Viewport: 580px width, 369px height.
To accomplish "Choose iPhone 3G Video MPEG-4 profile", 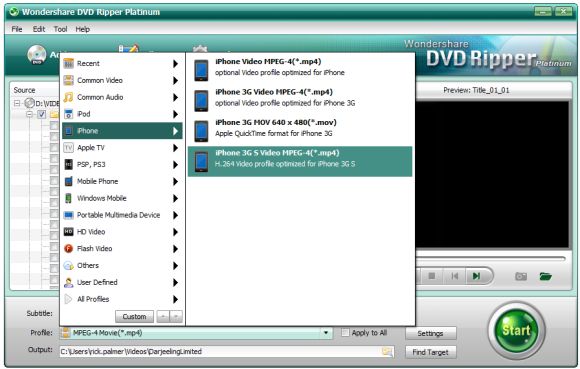I will pyautogui.click(x=300, y=101).
